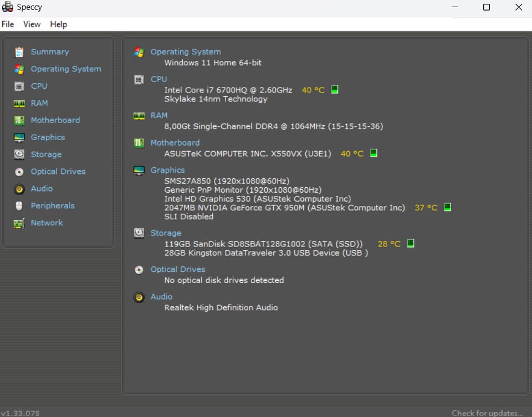Viewport: 532px width, 417px height.
Task: Click 'Kingston DataTraveler 3.0 USB Device' line
Action: tap(267, 253)
